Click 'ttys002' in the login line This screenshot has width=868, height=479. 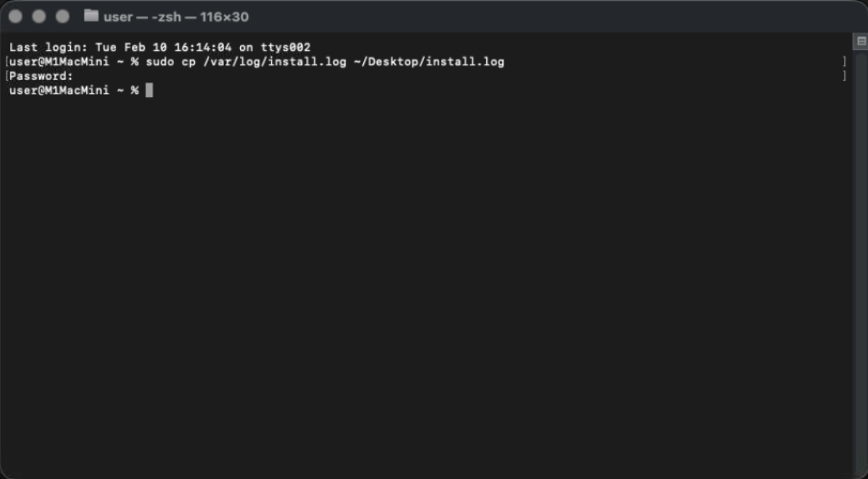coord(285,48)
